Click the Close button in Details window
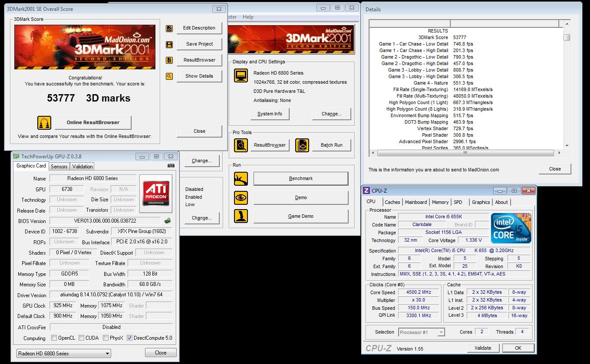590x364 pixels. coord(555,169)
